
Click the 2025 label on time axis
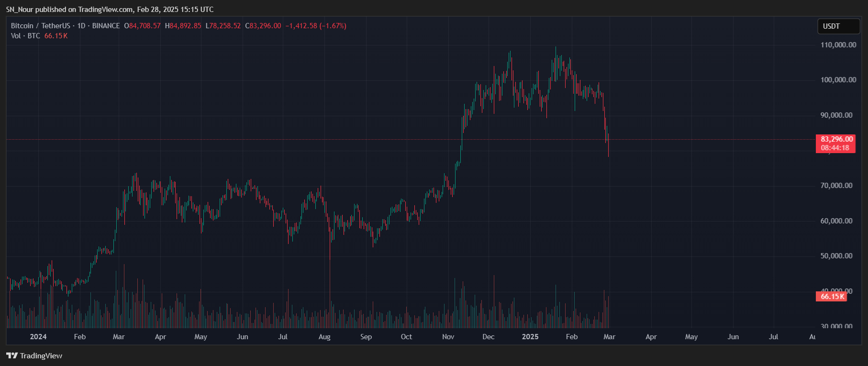click(x=530, y=337)
